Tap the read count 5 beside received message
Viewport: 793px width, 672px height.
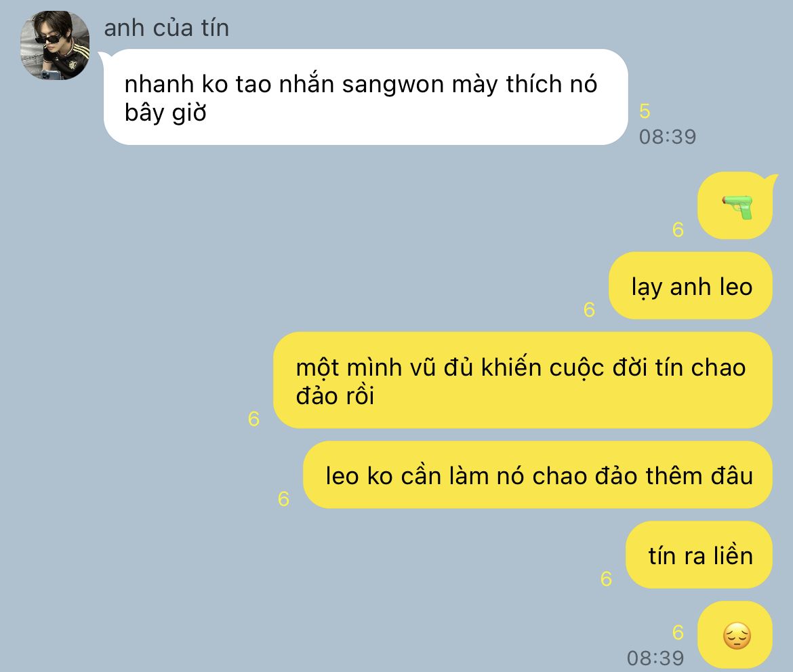pyautogui.click(x=645, y=111)
